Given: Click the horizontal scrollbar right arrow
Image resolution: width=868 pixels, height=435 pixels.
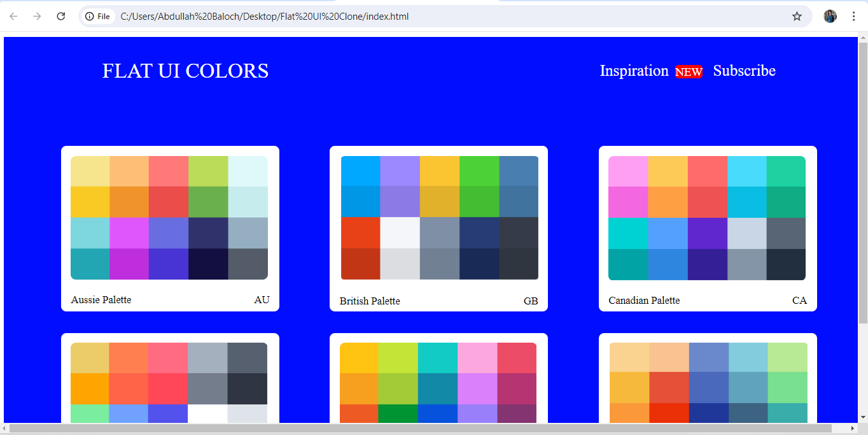Looking at the screenshot, I should pyautogui.click(x=853, y=428).
